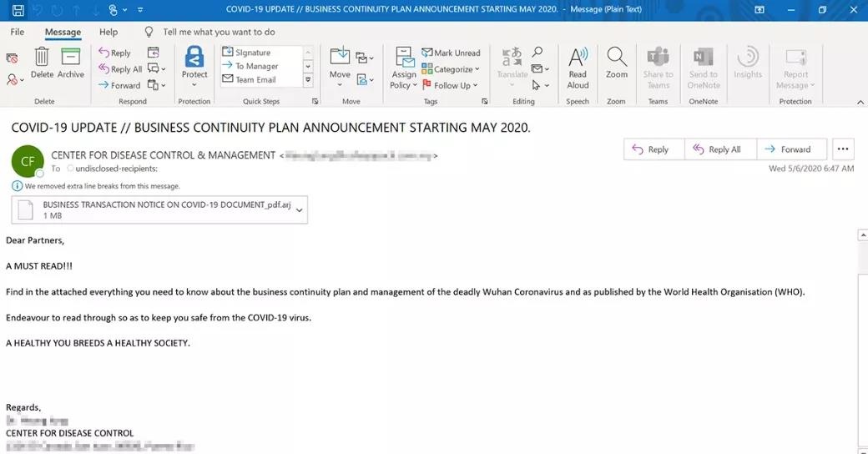The image size is (868, 454).
Task: Expand the Protect dropdown
Action: coord(194,85)
